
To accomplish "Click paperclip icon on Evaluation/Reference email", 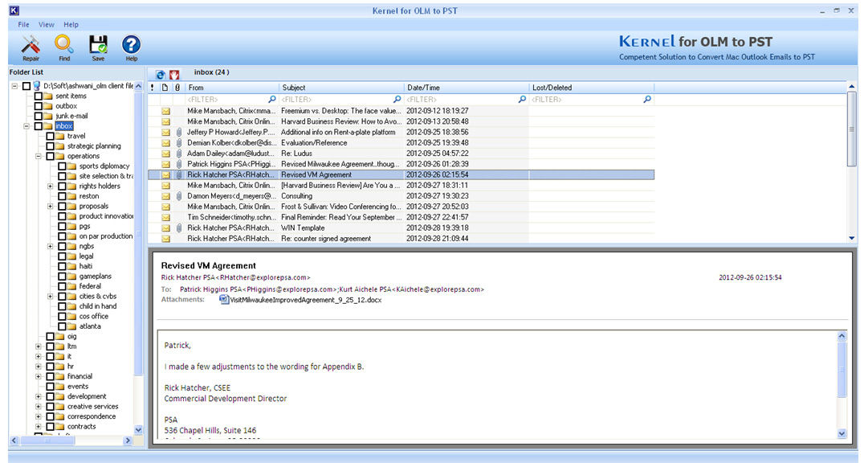I will [179, 143].
